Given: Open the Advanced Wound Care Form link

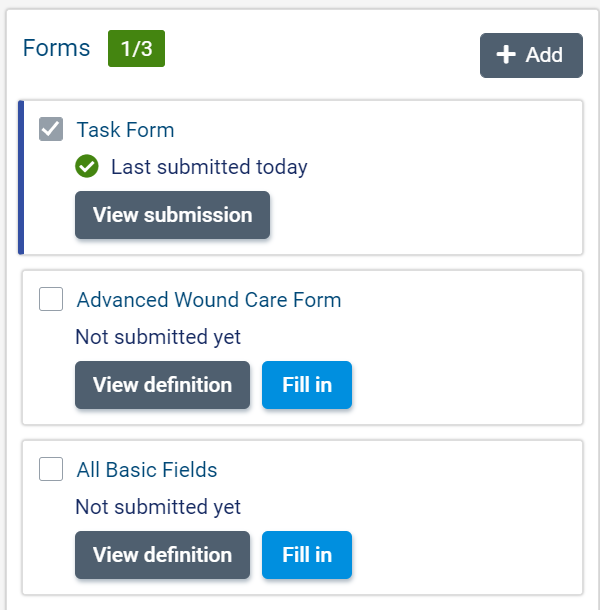Looking at the screenshot, I should (208, 300).
